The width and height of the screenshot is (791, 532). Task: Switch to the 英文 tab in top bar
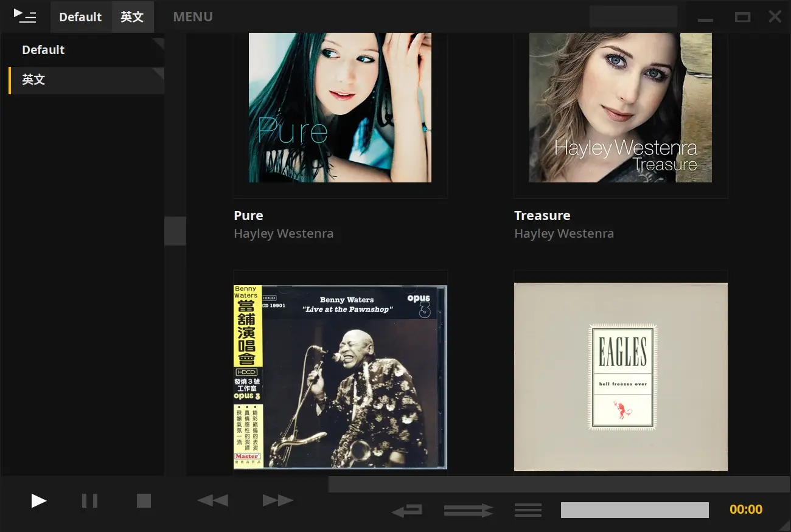tap(132, 17)
